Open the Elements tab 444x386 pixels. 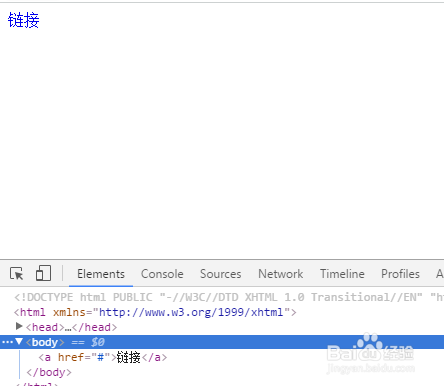[101, 274]
